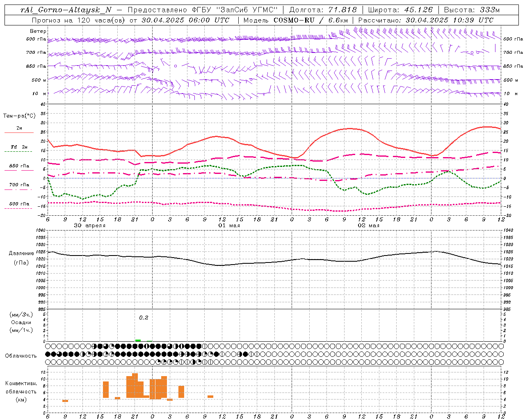This screenshot has height=420, width=525.
Task: Select the Широта: 45.126 value
Action: point(400,10)
